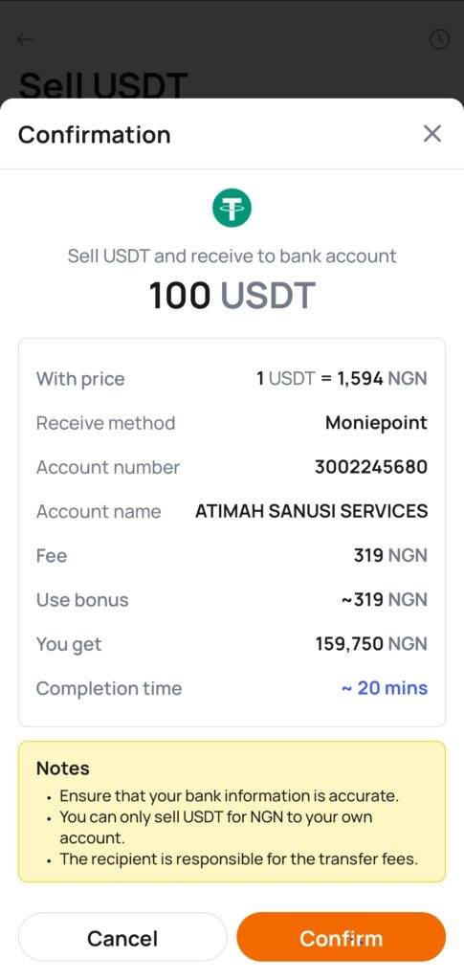Tap the yellow Notes box heading
464x980 pixels.
tap(63, 768)
